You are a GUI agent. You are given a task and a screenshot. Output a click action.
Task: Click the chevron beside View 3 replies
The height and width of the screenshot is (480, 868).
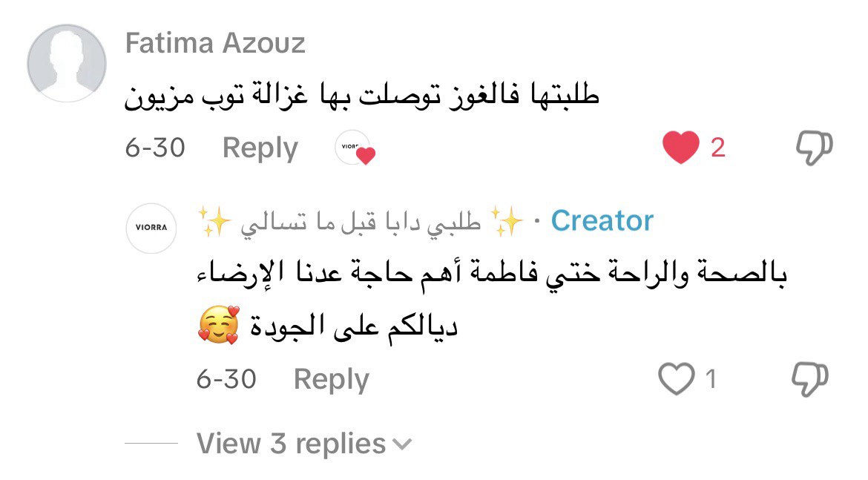401,444
